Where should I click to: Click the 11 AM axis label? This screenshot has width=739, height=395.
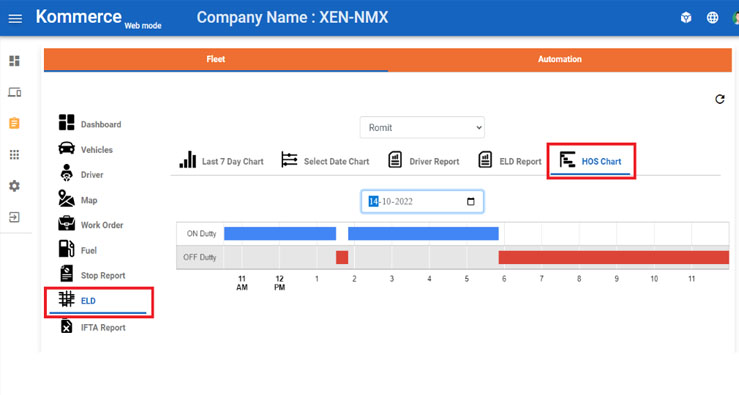point(242,283)
